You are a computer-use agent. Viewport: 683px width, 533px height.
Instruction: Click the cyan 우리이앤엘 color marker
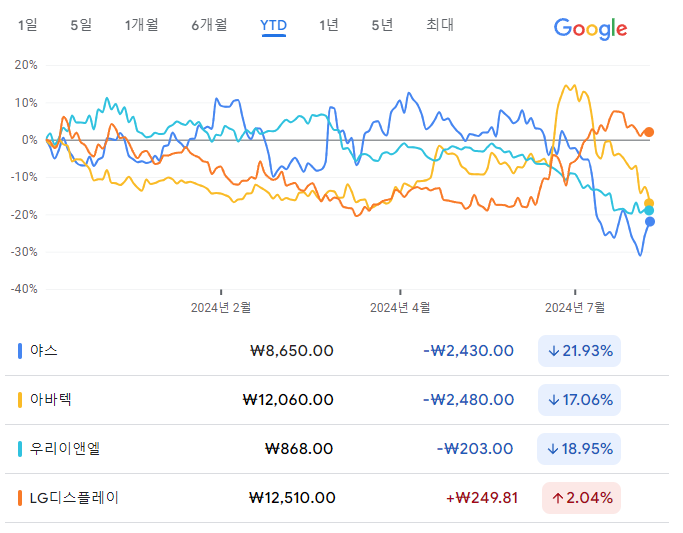[x=20, y=449]
